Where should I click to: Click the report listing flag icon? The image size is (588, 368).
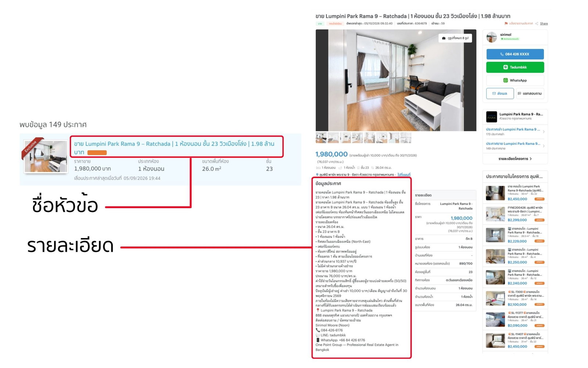506,24
